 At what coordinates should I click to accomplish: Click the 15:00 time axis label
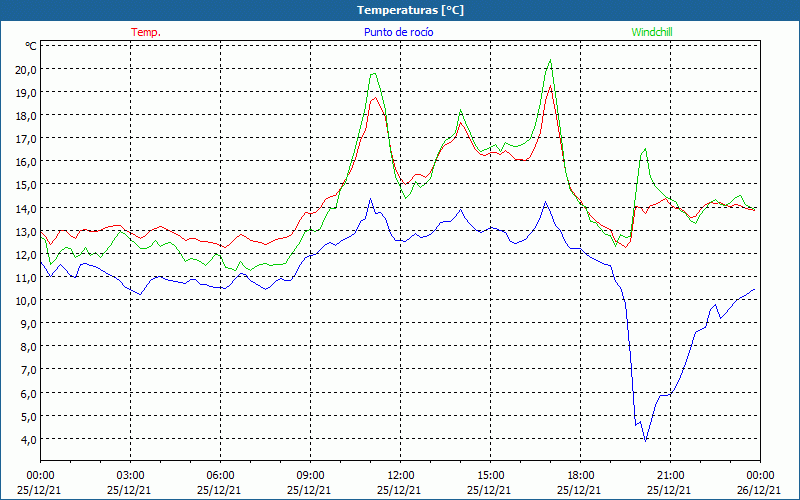pos(490,476)
